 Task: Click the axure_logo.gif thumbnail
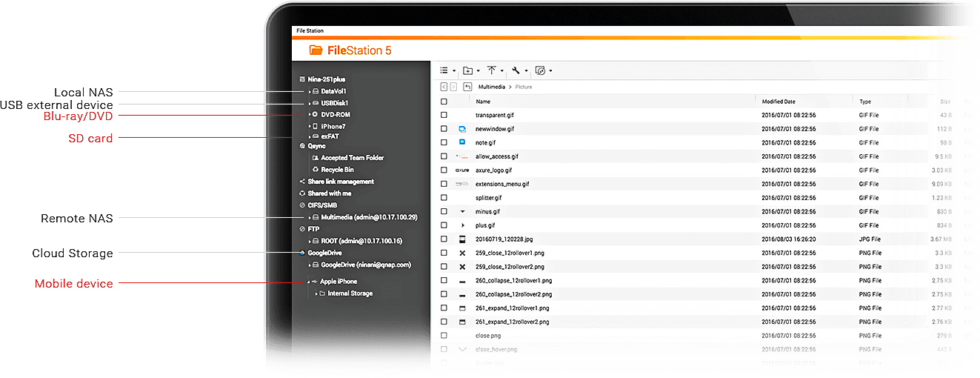(462, 170)
